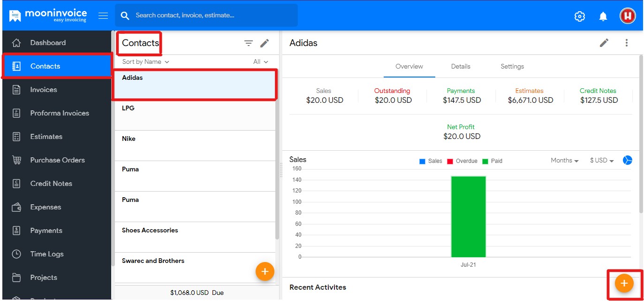Open Contacts in the sidebar
Screen dimensions: 644x301
57,66
